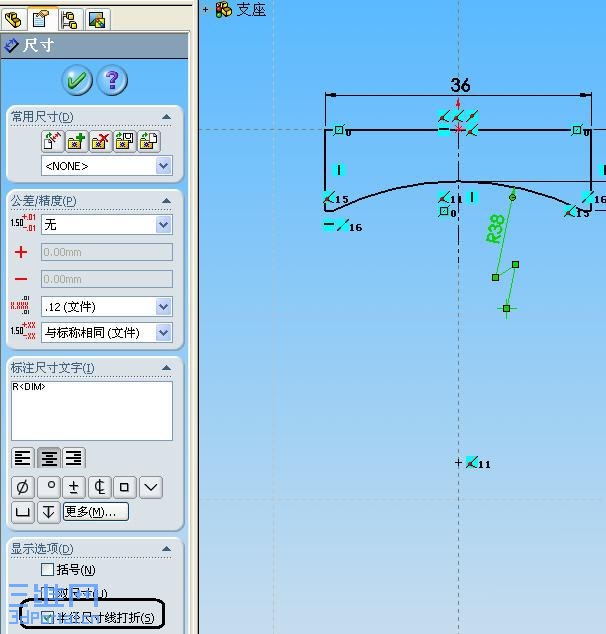Collapse the 公差/精度(P) section
Image resolution: width=606 pixels, height=634 pixels.
pos(166,201)
